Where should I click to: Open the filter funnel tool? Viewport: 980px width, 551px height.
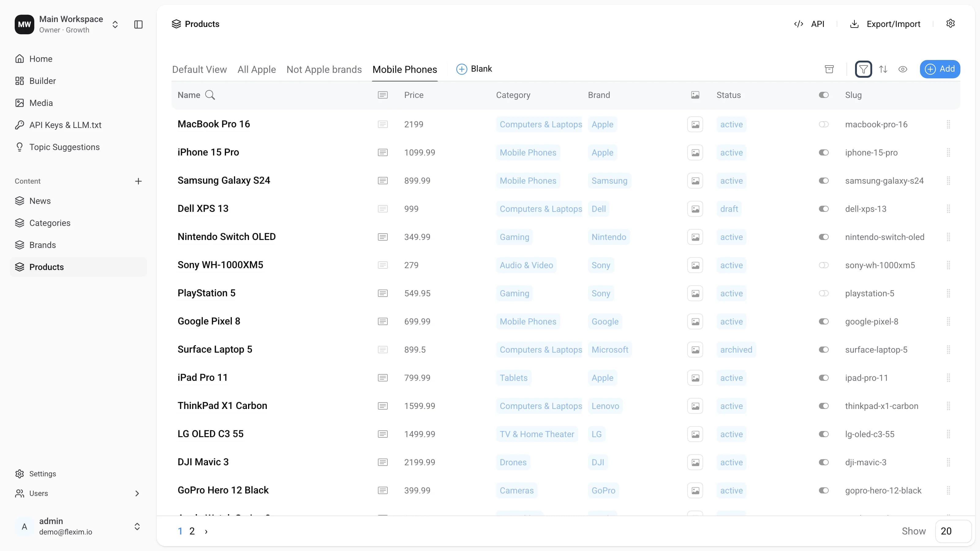coord(863,69)
